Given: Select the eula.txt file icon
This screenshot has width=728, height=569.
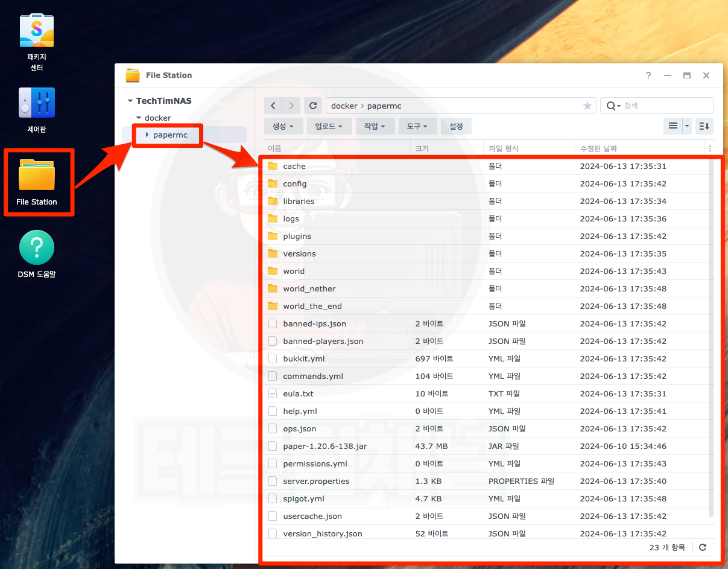Looking at the screenshot, I should point(273,393).
